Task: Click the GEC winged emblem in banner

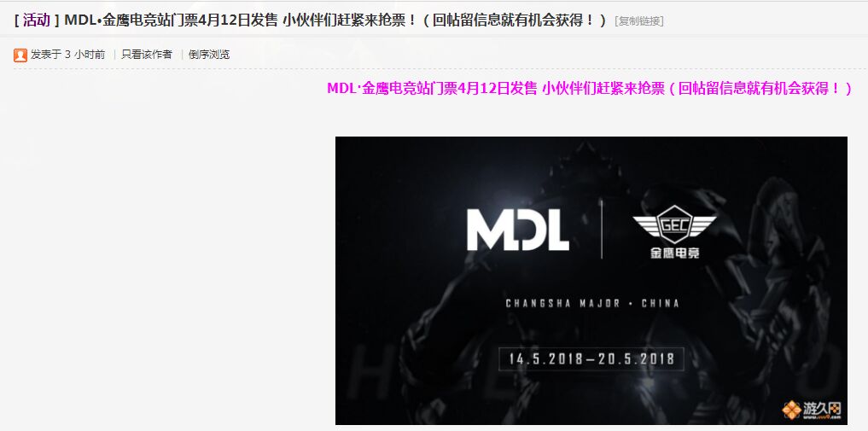Action: point(674,224)
